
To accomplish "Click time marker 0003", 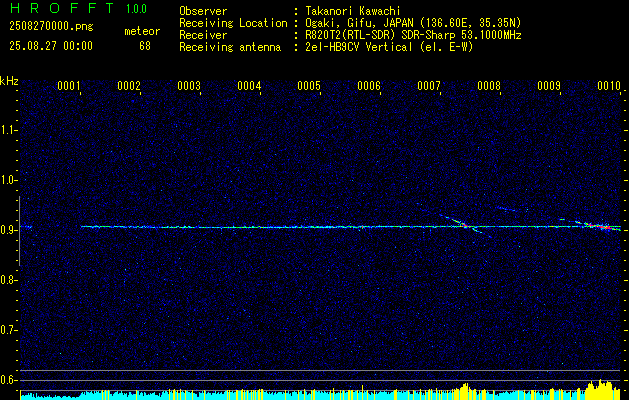I will 189,86.
